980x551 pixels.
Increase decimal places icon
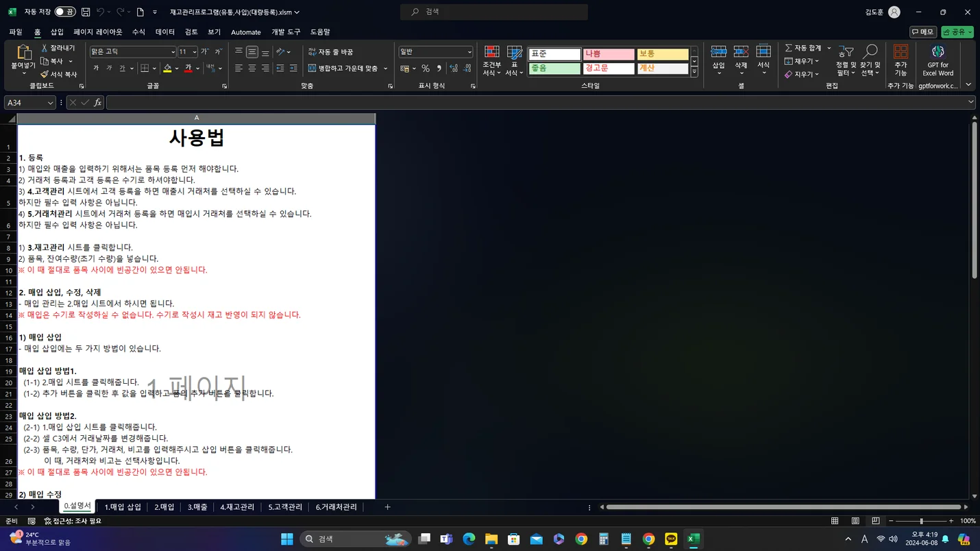click(x=454, y=68)
